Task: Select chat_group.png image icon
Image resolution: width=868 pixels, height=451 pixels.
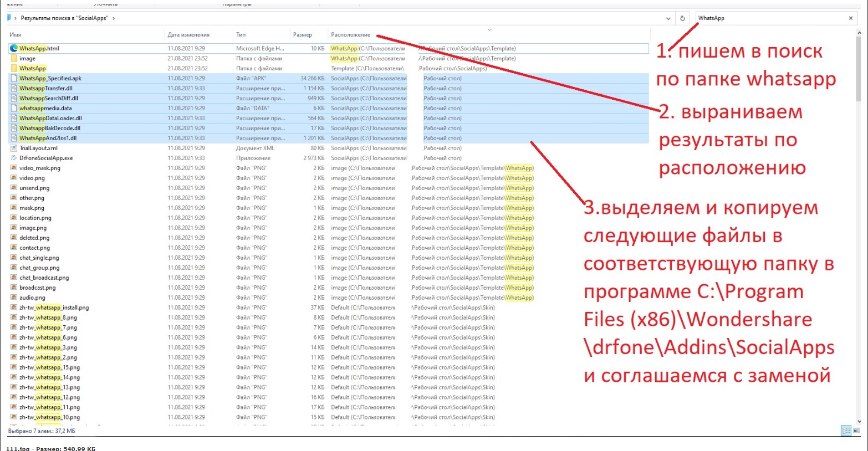Action: click(x=14, y=268)
